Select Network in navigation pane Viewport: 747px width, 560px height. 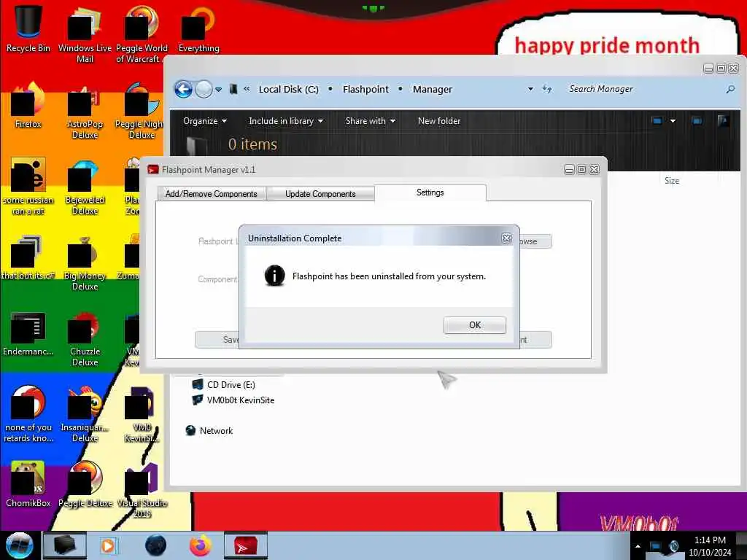click(209, 430)
